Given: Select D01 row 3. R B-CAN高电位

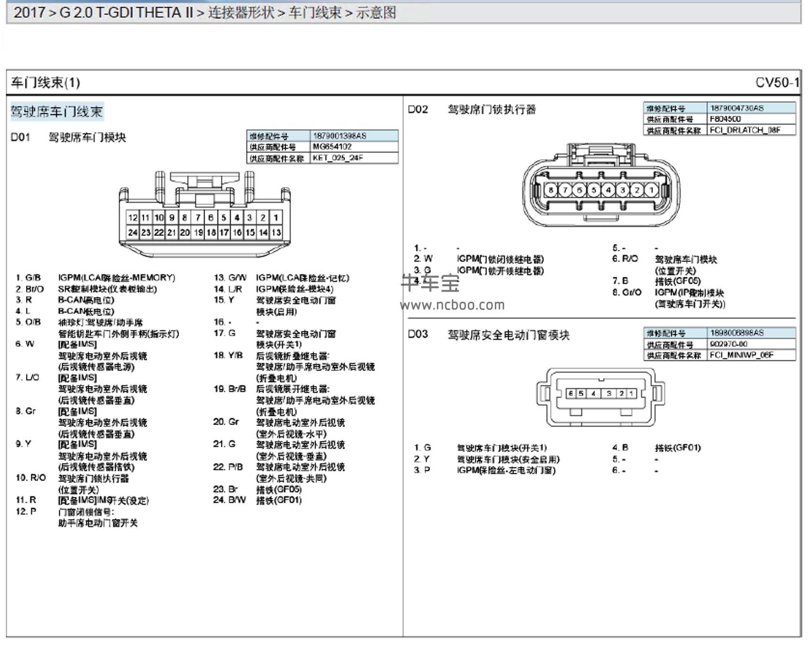Looking at the screenshot, I should coord(65,300).
